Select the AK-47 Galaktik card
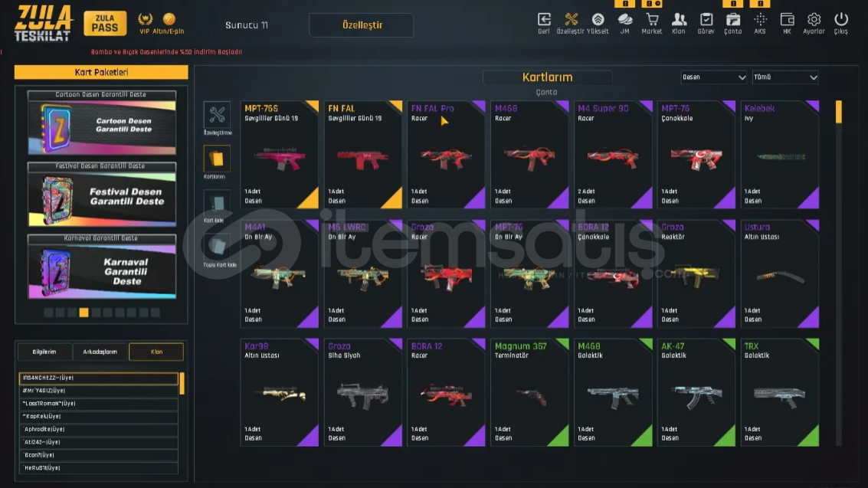 click(x=696, y=392)
